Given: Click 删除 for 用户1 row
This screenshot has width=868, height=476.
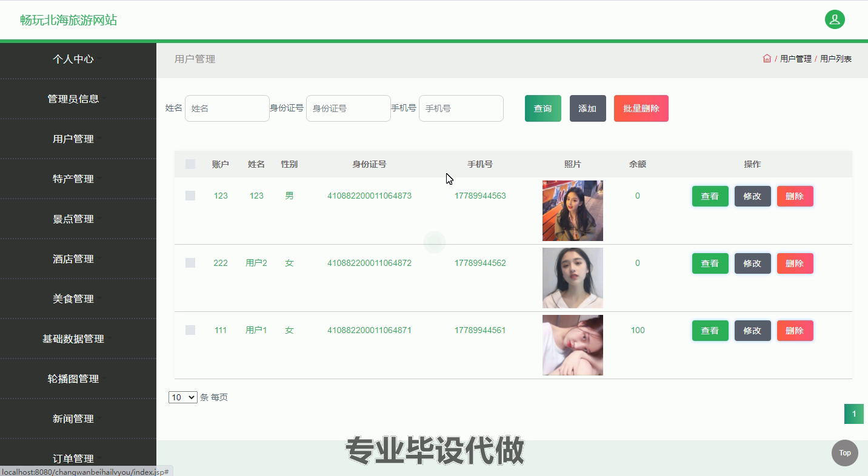Looking at the screenshot, I should click(x=795, y=331).
